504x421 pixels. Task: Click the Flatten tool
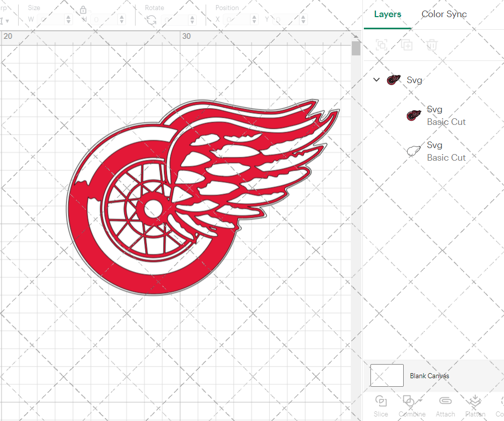(475, 406)
